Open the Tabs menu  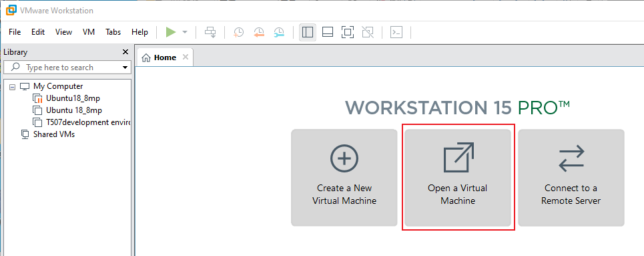[x=113, y=32]
